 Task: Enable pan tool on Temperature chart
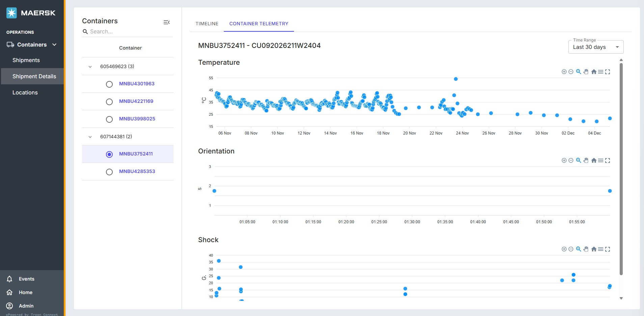coord(586,72)
